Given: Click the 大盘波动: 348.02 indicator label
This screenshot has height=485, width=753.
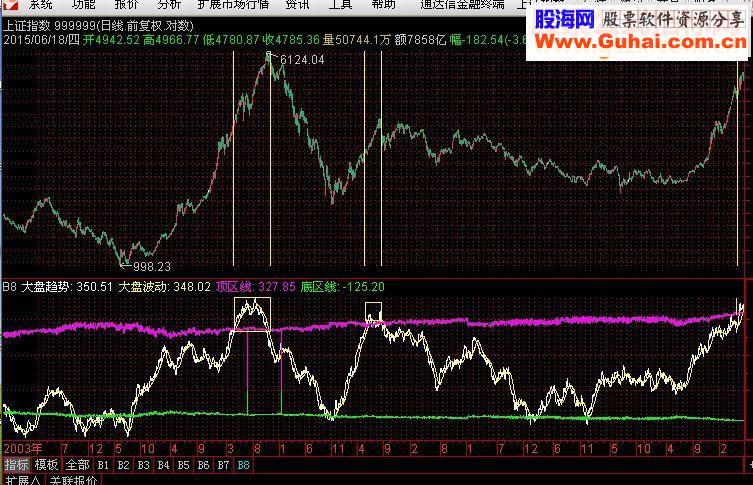Looking at the screenshot, I should point(165,287).
